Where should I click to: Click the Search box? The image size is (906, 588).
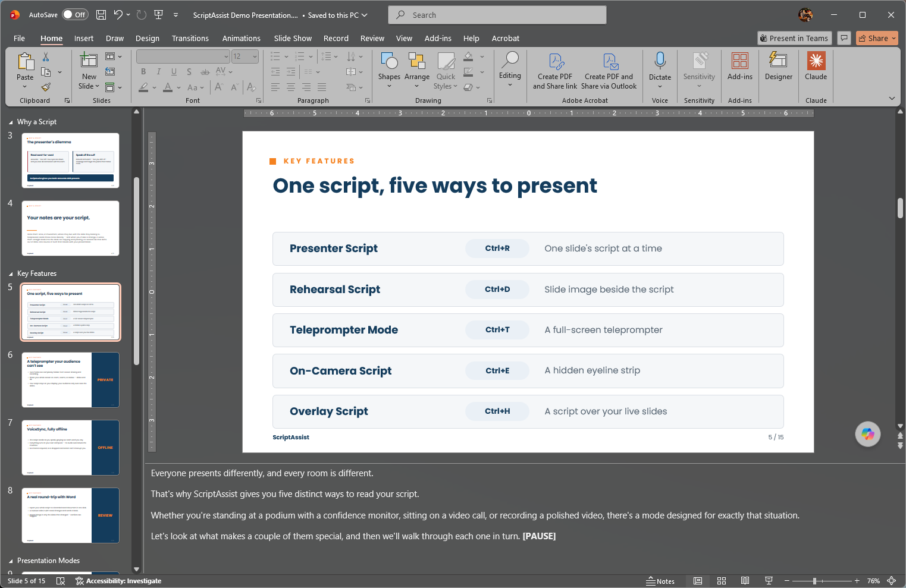(497, 15)
